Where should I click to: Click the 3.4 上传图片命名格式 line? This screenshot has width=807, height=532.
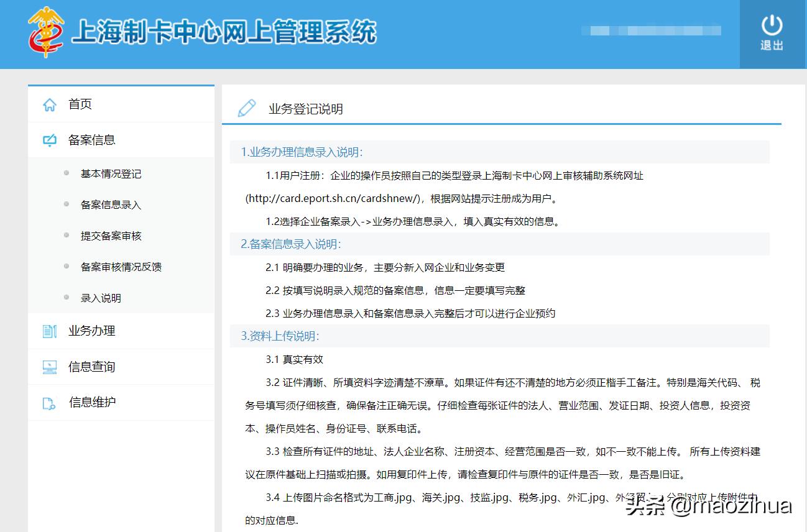coord(513,498)
